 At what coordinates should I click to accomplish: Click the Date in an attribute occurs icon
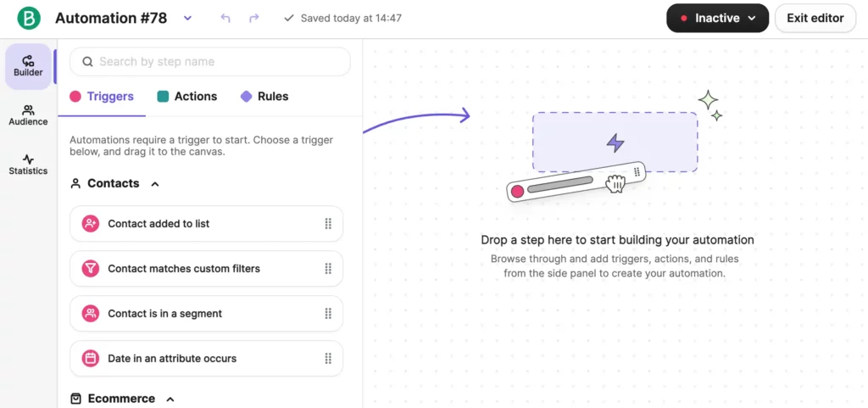tap(91, 359)
